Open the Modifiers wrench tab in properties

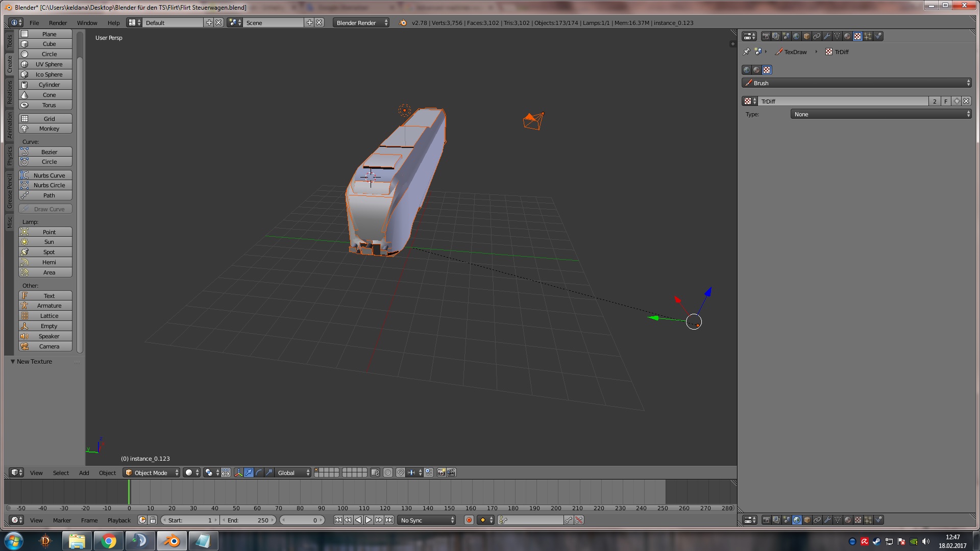tap(827, 36)
